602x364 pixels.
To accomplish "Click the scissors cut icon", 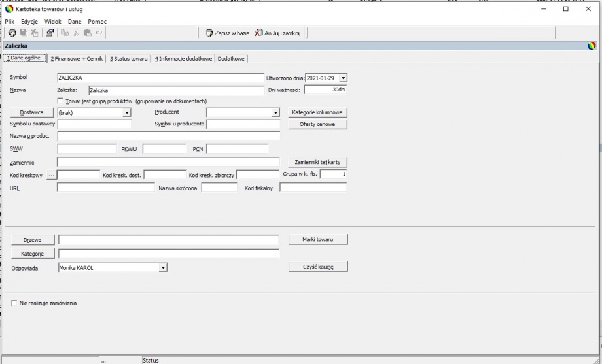I will (x=76, y=33).
